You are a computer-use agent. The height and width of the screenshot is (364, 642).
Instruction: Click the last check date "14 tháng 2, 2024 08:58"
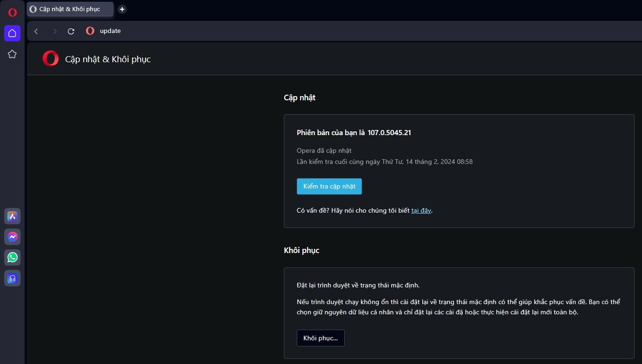pos(439,162)
